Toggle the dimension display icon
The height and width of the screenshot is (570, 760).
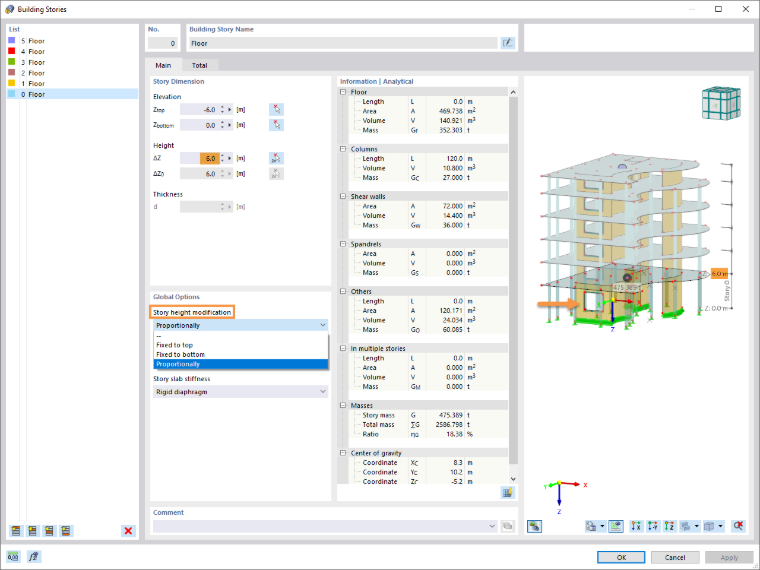tap(616, 526)
